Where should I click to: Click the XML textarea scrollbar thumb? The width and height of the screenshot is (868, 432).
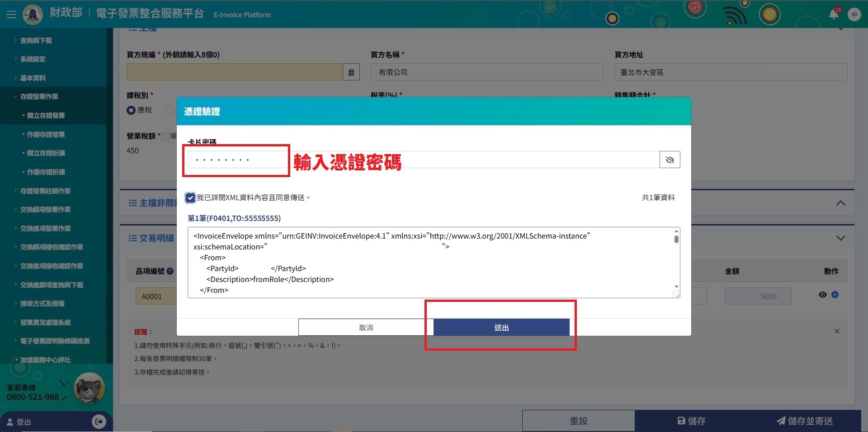pyautogui.click(x=676, y=239)
